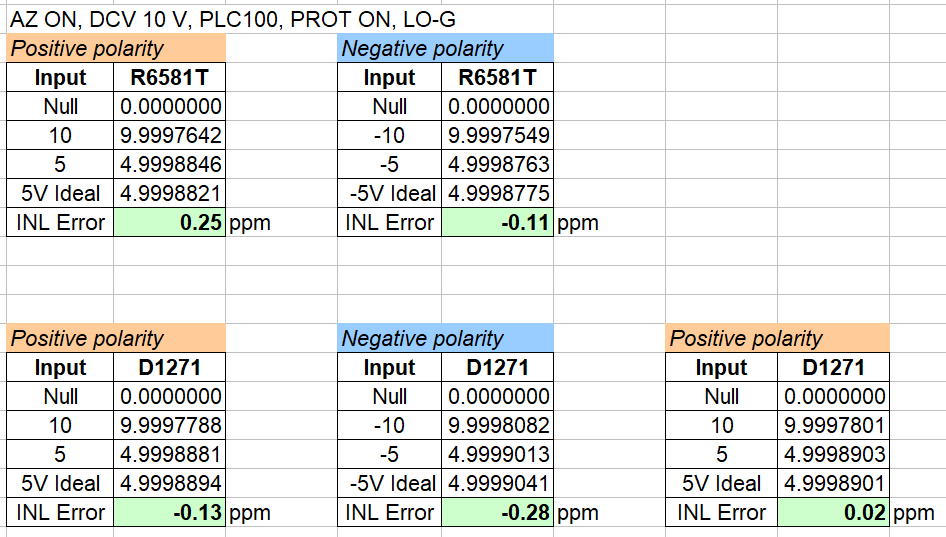The width and height of the screenshot is (946, 537).
Task: Click INL Error value -0.11
Action: pos(498,222)
